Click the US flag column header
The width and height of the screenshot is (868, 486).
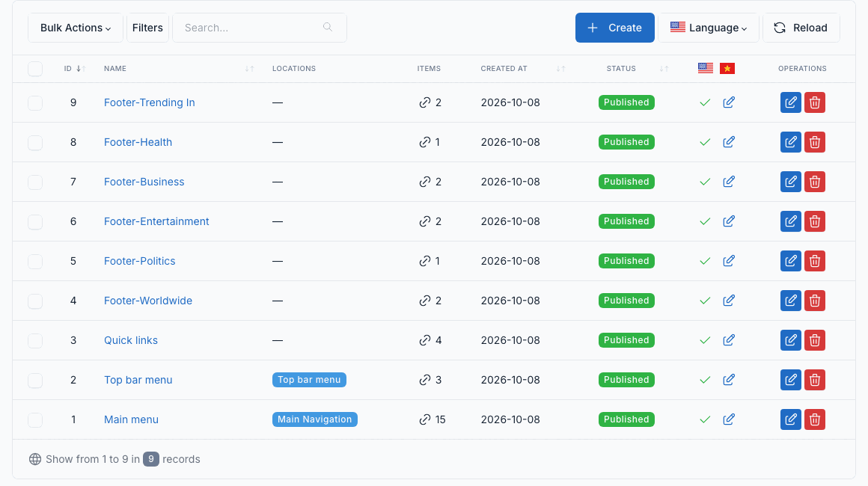pos(705,68)
